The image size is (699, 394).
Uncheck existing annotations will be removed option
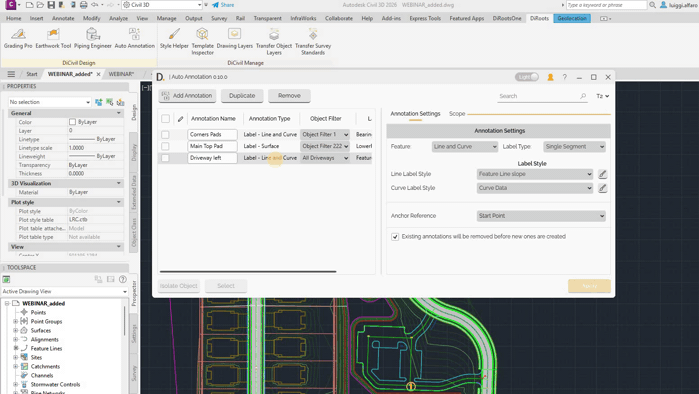point(395,237)
